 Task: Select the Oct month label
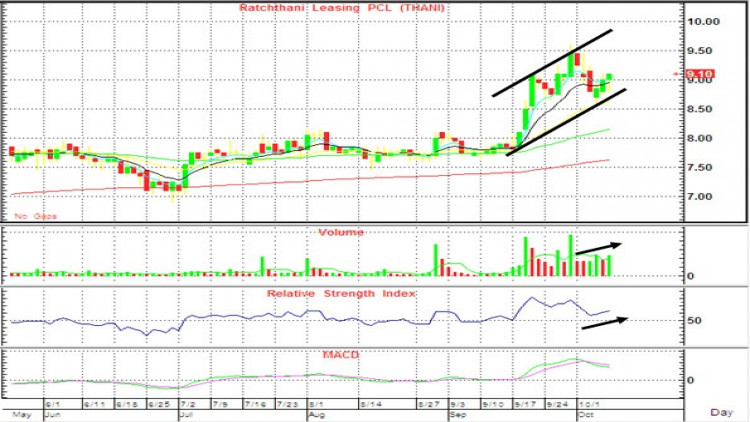[586, 414]
